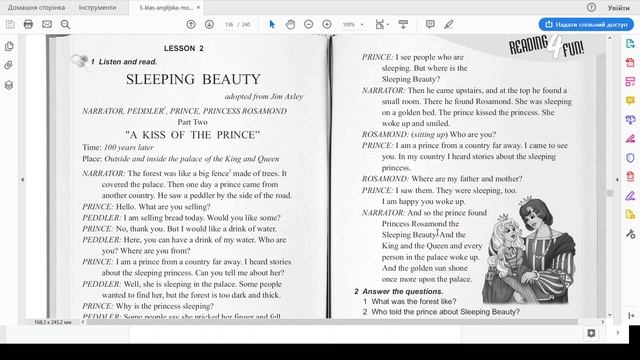Click the bottom-right chevron arrow
Viewport: 640px width, 360px height.
618,333
